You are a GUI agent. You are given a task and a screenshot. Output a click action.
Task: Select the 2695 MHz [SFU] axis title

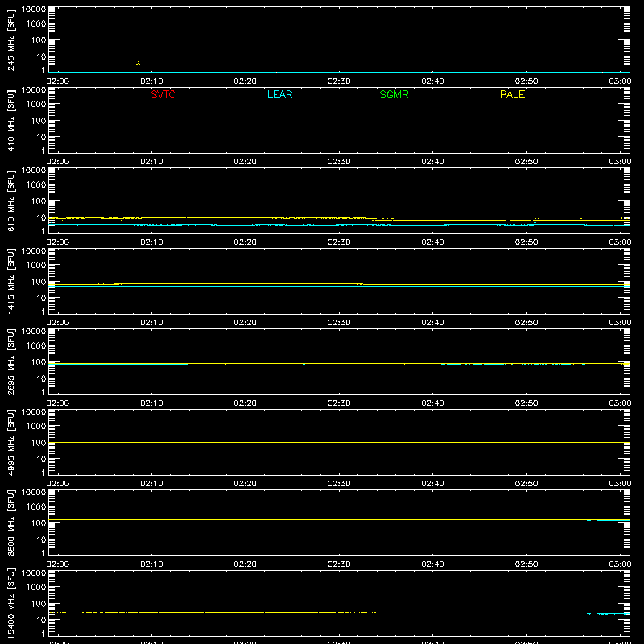11,361
